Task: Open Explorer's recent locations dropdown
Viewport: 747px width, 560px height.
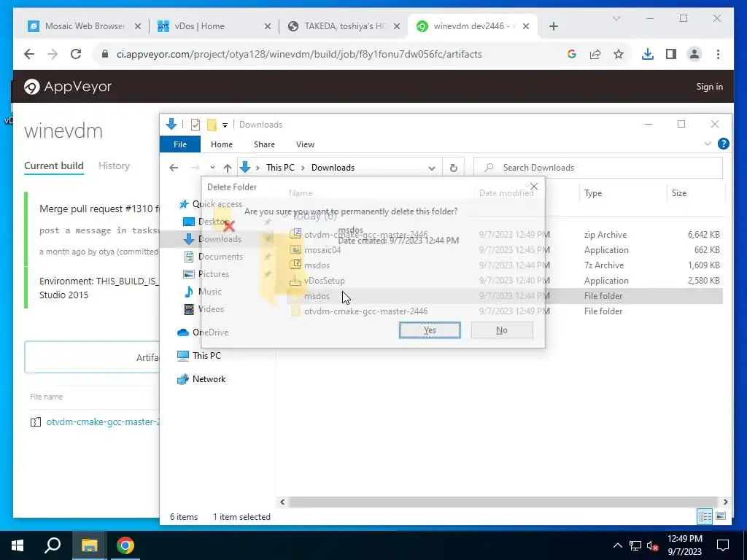Action: 212,168
